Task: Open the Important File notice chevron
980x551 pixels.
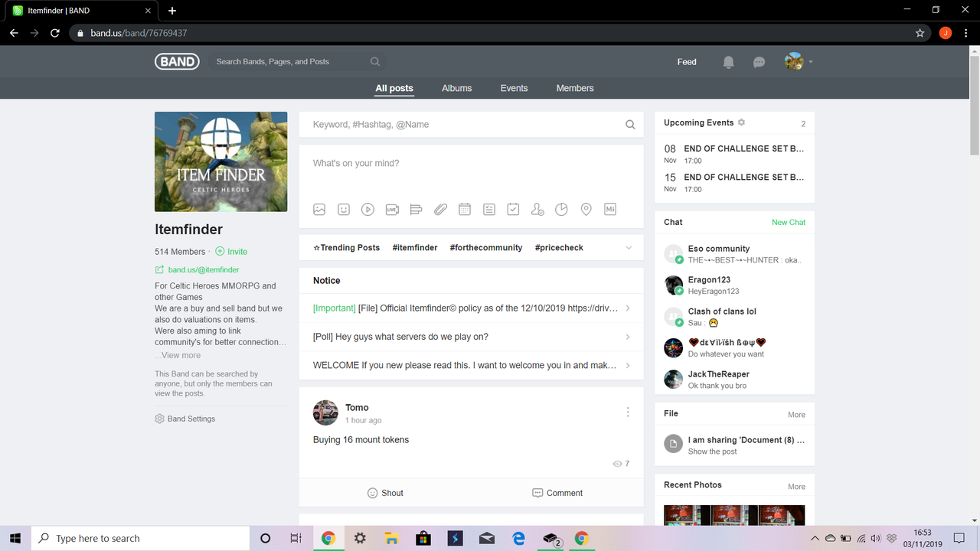Action: 628,308
